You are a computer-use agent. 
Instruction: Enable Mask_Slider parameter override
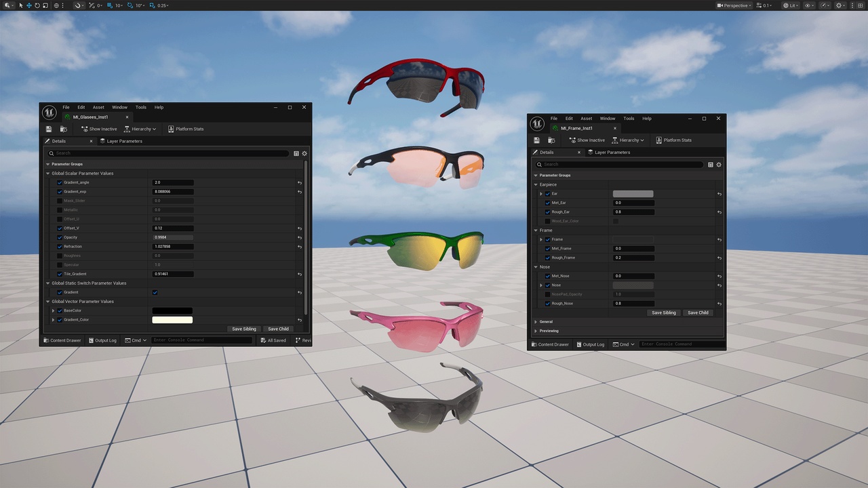[60, 201]
